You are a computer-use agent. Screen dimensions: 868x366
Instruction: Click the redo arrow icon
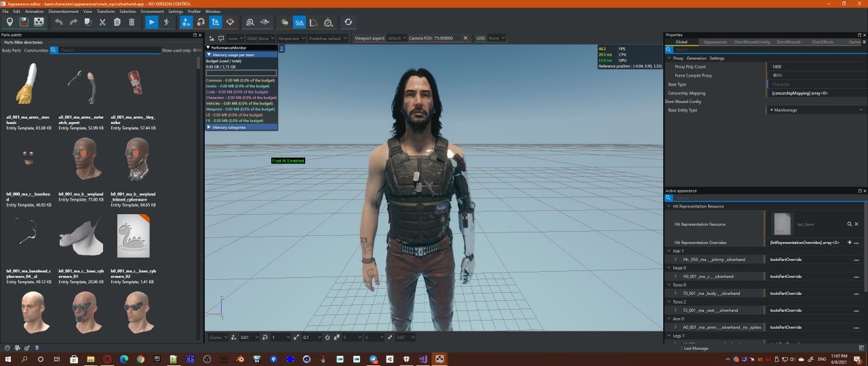73,22
